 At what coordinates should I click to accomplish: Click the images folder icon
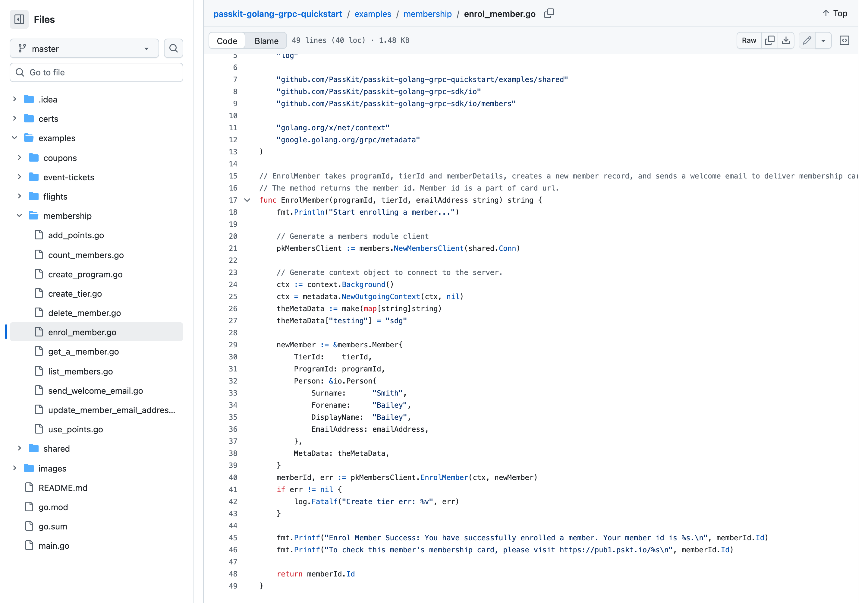click(29, 468)
